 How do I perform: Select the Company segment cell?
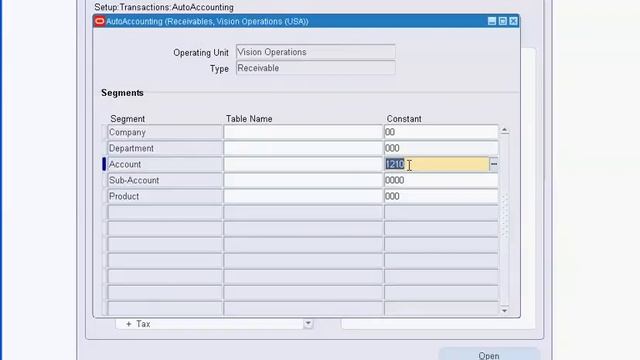tap(165, 132)
